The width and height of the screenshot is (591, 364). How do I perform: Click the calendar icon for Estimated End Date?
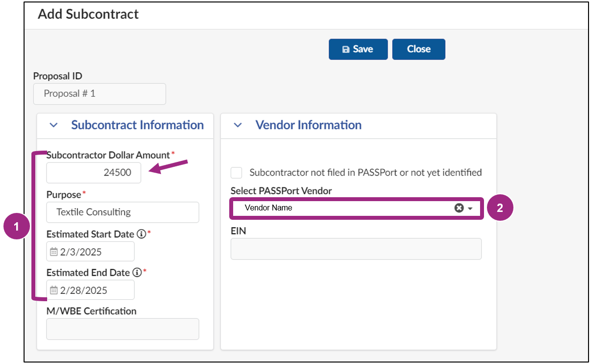coord(54,290)
